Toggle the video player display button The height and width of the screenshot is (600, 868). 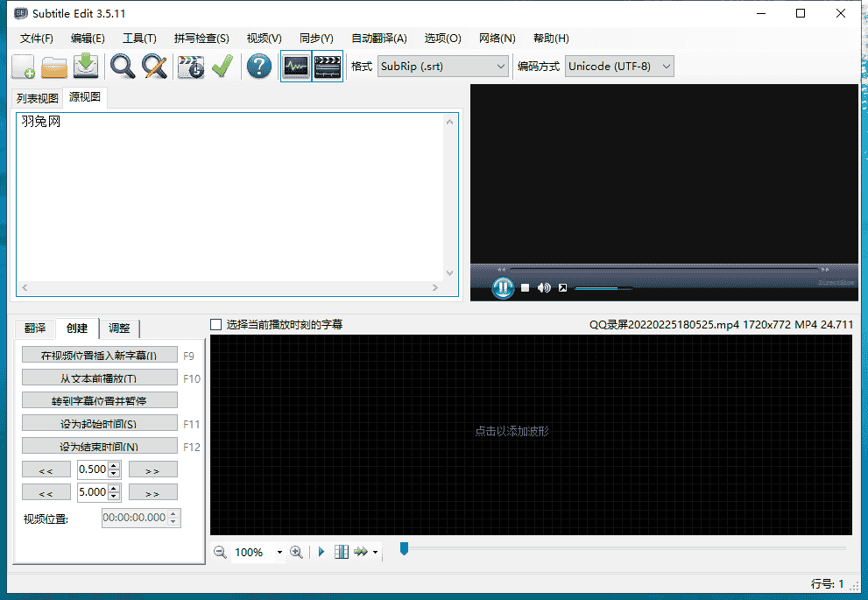328,67
